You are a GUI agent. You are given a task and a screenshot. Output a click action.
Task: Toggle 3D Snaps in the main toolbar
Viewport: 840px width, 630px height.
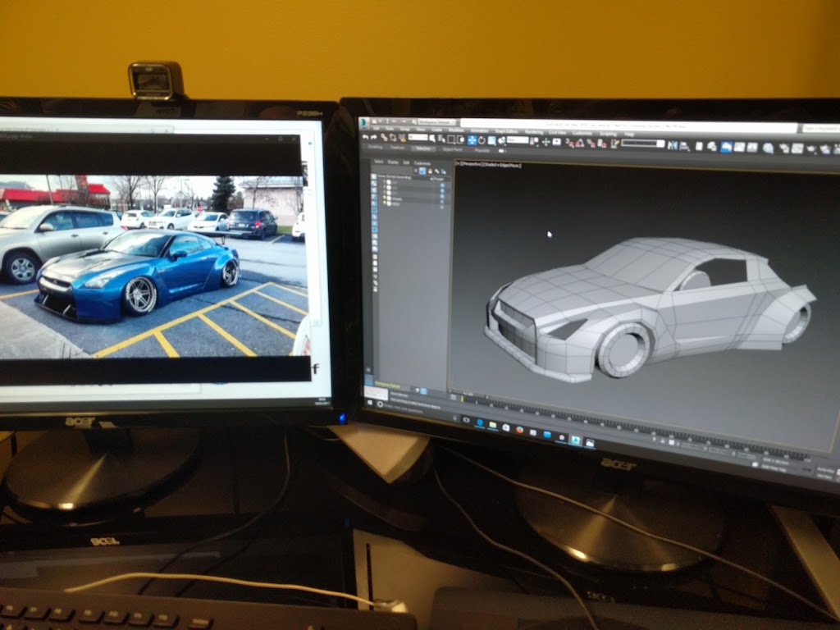pos(568,142)
